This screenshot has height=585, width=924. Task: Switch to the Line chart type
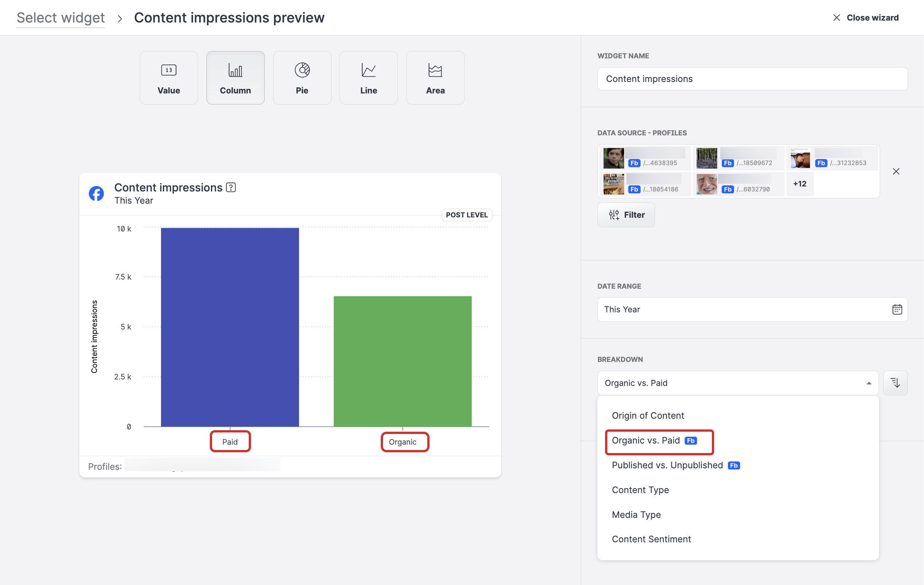click(368, 78)
